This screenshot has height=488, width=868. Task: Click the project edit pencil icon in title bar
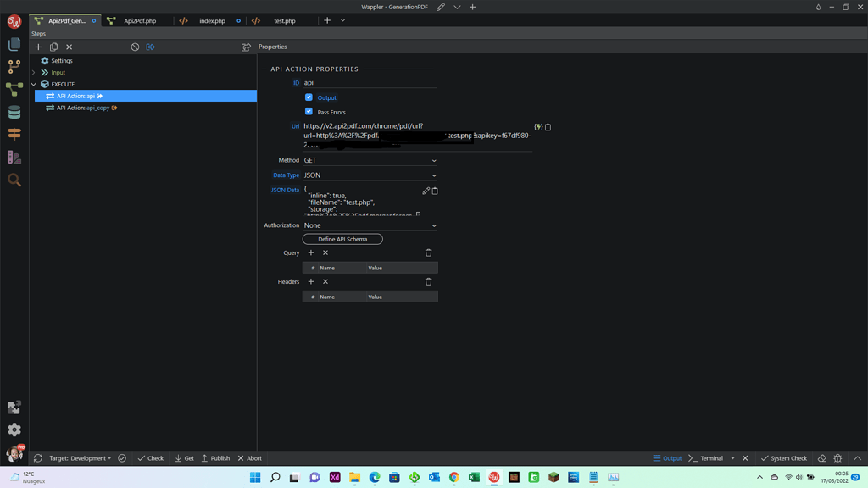[x=441, y=7]
